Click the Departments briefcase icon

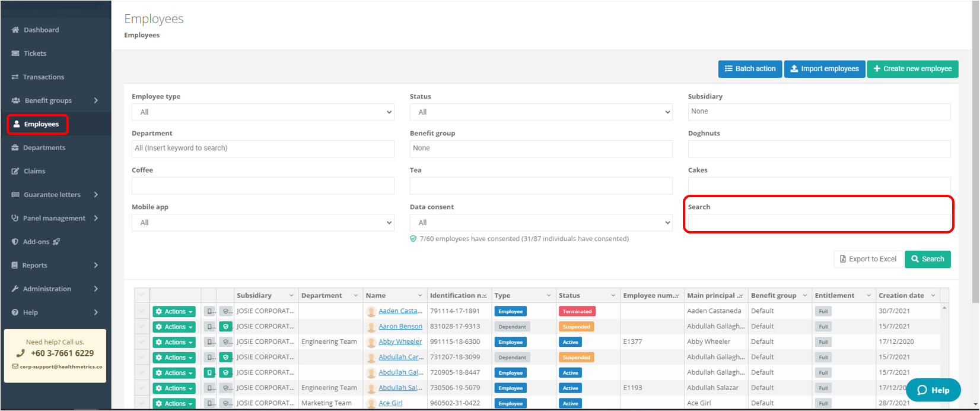15,148
